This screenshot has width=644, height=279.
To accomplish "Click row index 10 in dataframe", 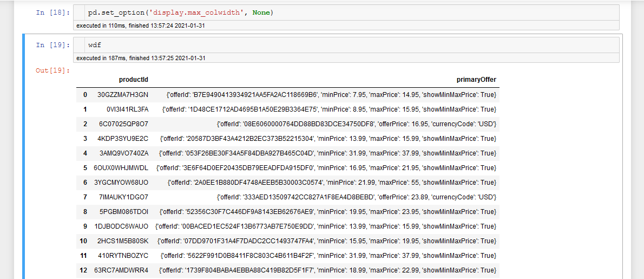I will click(x=84, y=241).
